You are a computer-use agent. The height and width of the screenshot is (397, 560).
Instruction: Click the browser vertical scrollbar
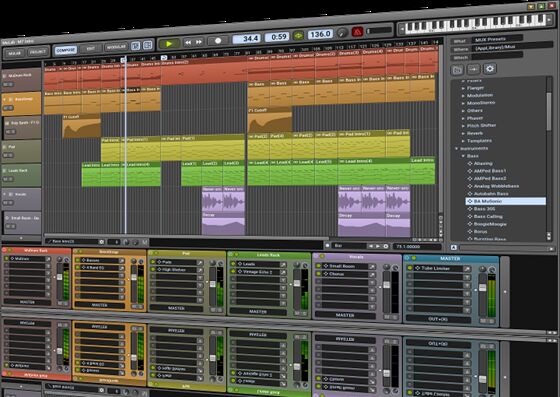(x=549, y=111)
